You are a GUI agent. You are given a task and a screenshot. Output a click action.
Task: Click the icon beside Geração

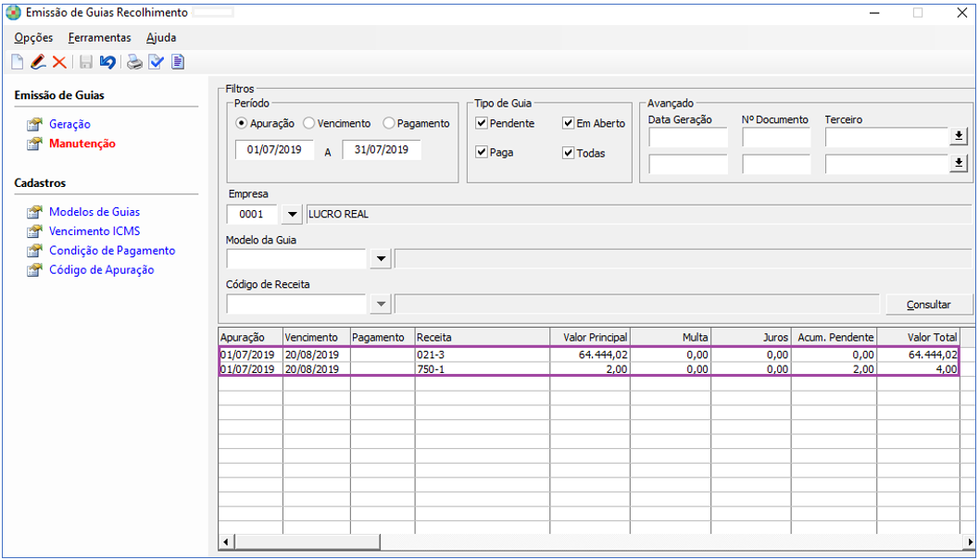point(35,124)
